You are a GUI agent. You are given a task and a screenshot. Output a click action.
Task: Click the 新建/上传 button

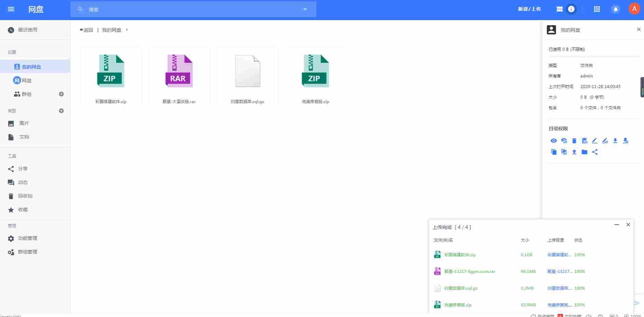pos(529,9)
